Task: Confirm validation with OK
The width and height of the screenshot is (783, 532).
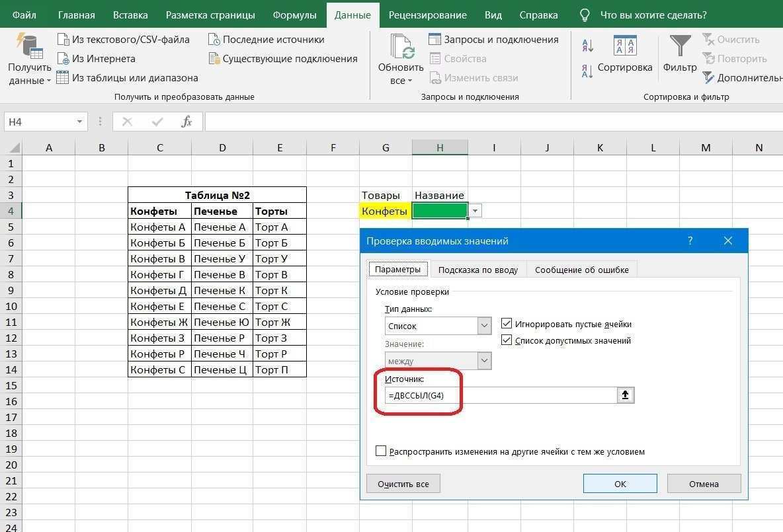Action: coord(619,483)
